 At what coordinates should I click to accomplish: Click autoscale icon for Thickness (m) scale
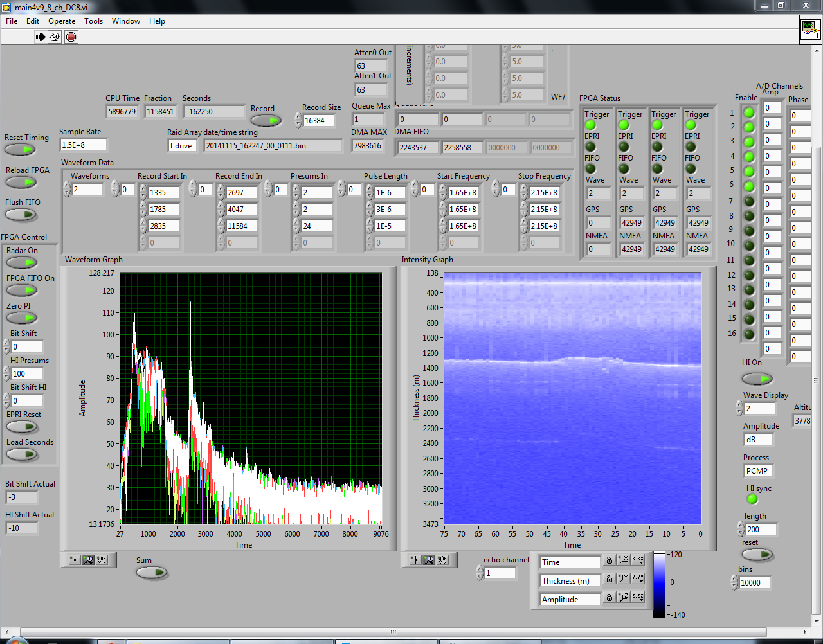(623, 578)
